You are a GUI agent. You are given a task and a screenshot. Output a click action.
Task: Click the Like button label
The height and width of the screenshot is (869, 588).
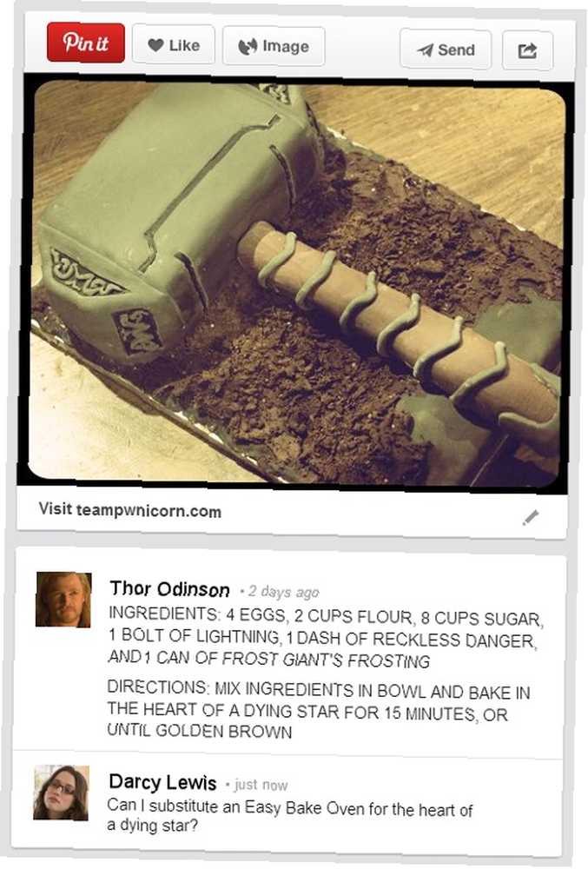[184, 45]
